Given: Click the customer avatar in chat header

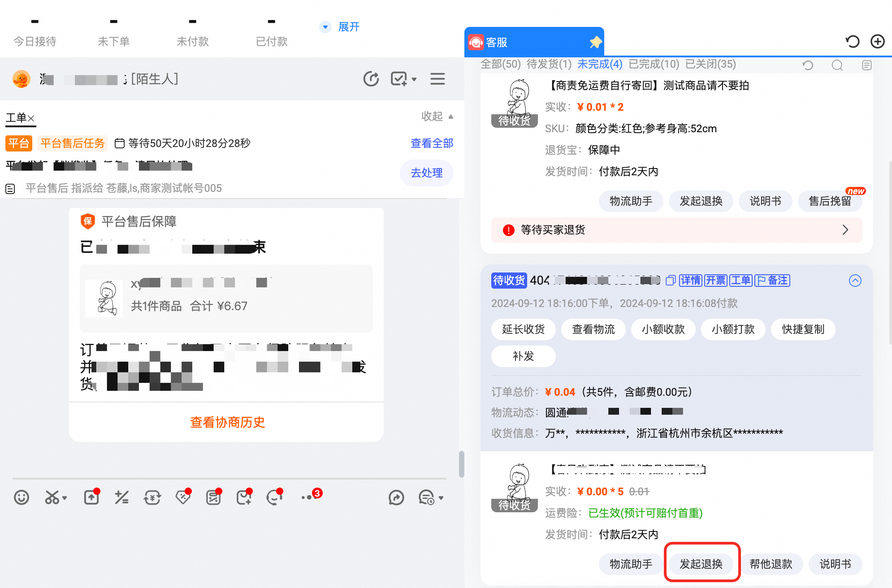Looking at the screenshot, I should pyautogui.click(x=22, y=79).
